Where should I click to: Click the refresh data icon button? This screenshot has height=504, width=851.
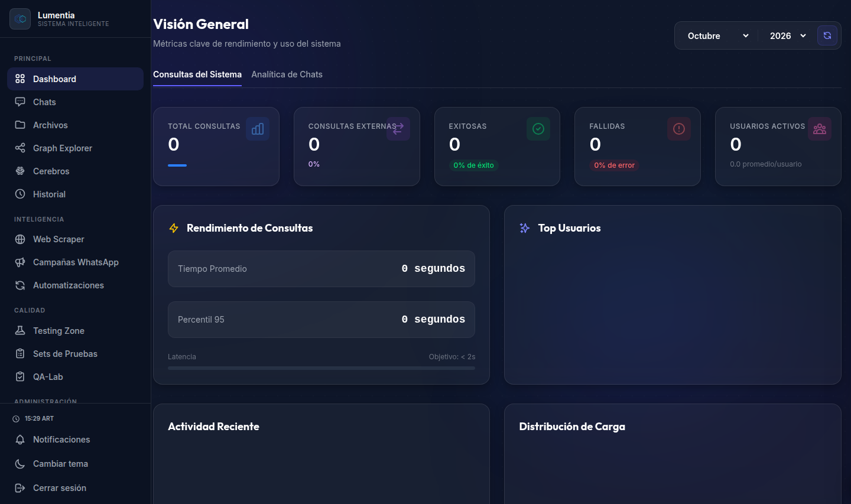827,35
